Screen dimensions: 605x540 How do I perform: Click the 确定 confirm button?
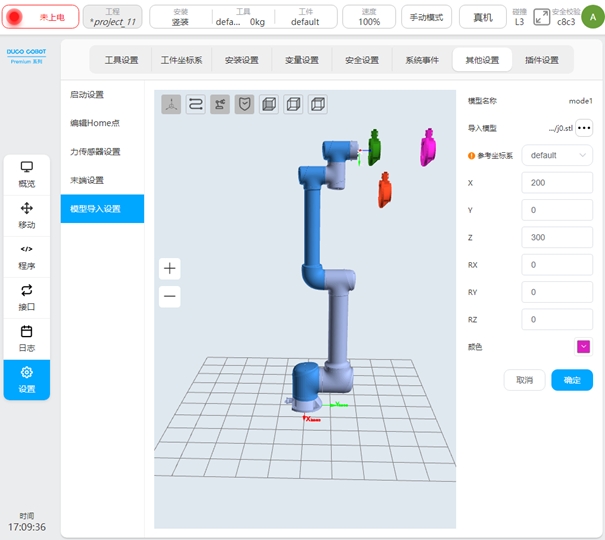572,380
